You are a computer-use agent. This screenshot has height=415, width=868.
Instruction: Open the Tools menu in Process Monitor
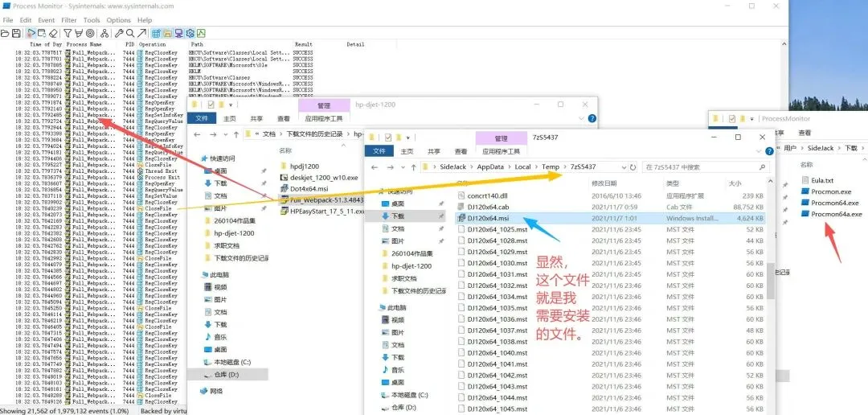point(92,20)
